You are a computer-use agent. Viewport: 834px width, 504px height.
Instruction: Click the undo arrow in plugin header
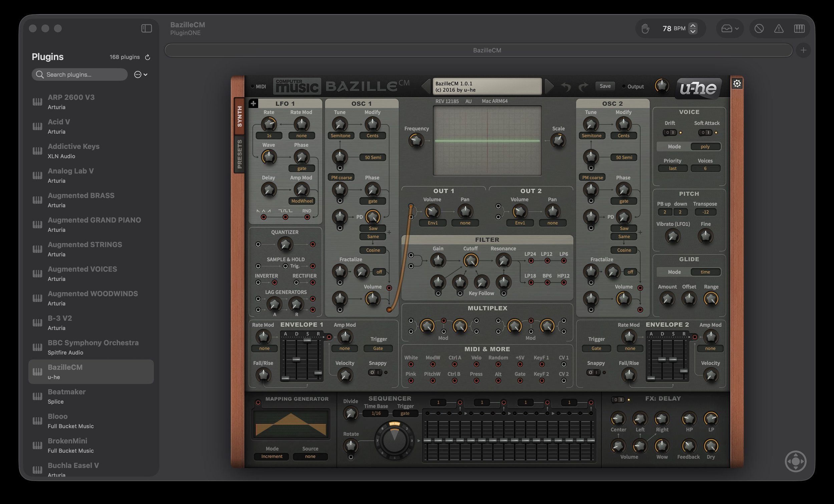click(x=565, y=87)
